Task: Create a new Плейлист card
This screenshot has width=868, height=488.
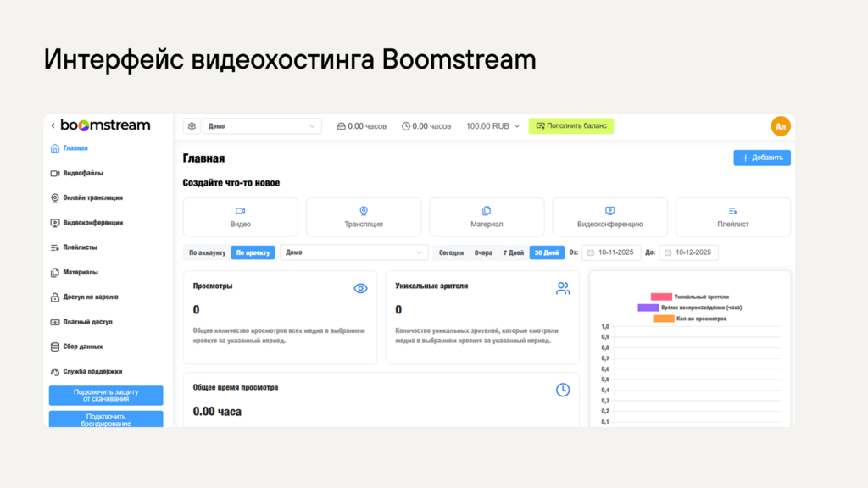Action: click(732, 217)
